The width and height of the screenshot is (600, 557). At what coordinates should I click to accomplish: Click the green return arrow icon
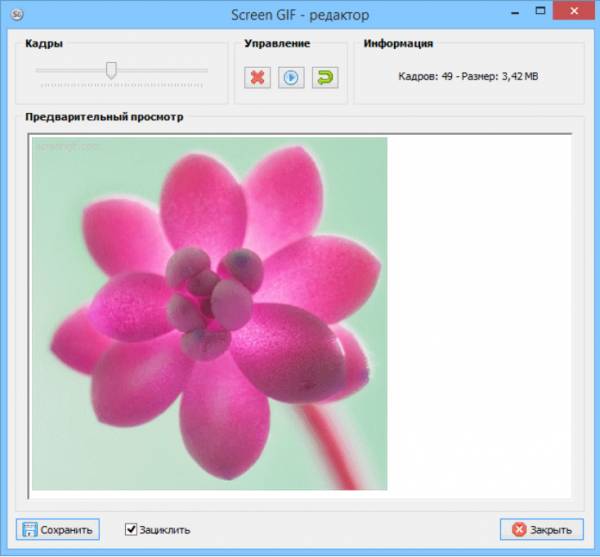click(x=324, y=77)
